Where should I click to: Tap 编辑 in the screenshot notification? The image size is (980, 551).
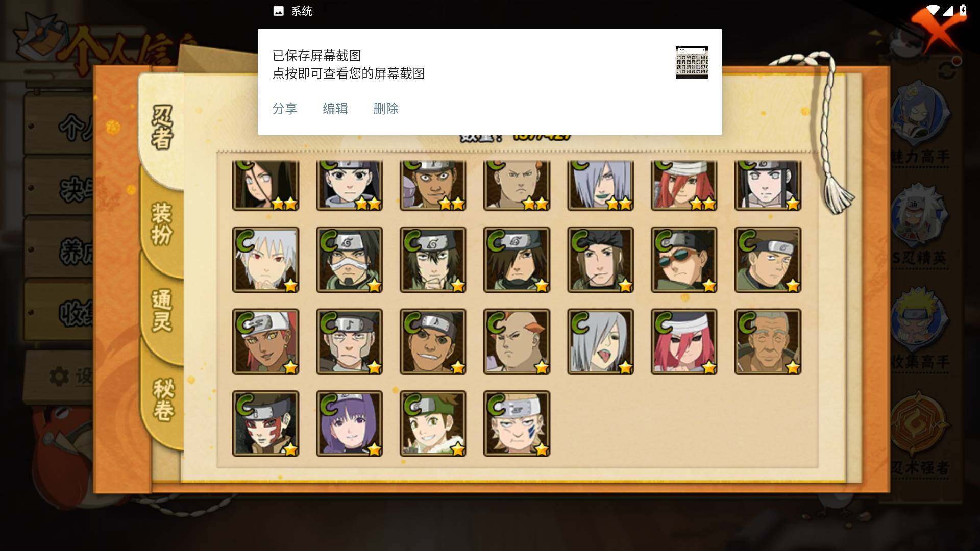point(335,109)
